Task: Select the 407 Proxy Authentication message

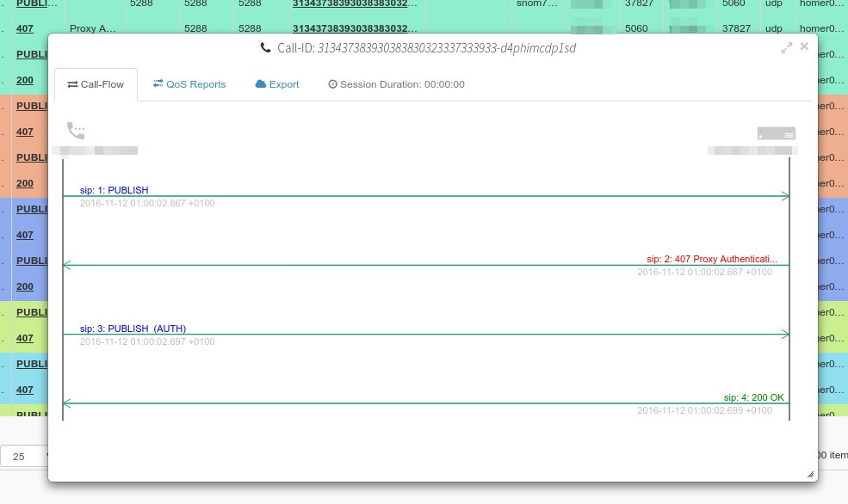Action: 712,259
